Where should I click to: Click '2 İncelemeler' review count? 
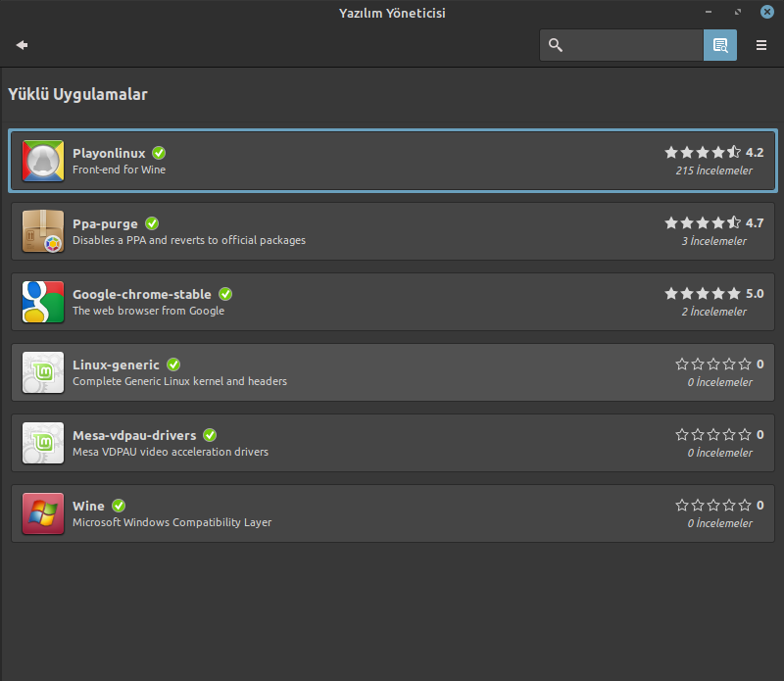714,312
